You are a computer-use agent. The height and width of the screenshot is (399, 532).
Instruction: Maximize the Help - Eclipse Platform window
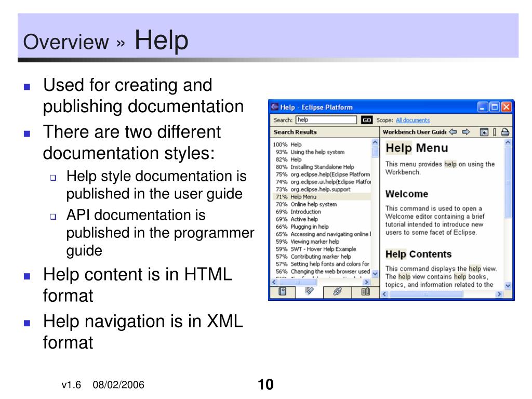[495, 107]
